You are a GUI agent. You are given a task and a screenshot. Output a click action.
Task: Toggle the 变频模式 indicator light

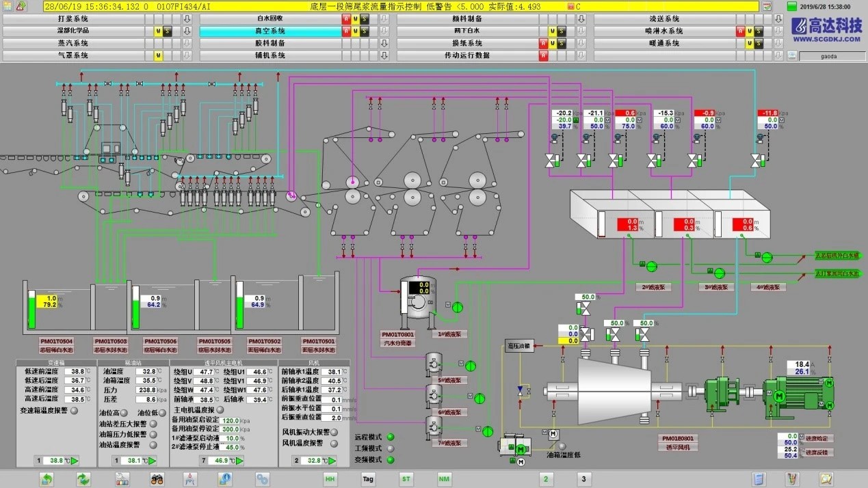(x=391, y=460)
